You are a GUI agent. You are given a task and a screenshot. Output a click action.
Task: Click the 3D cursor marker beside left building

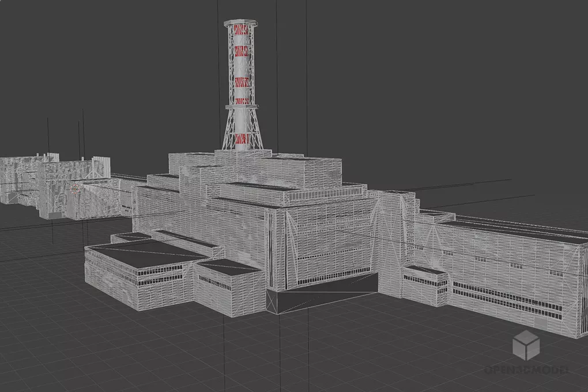tap(76, 189)
